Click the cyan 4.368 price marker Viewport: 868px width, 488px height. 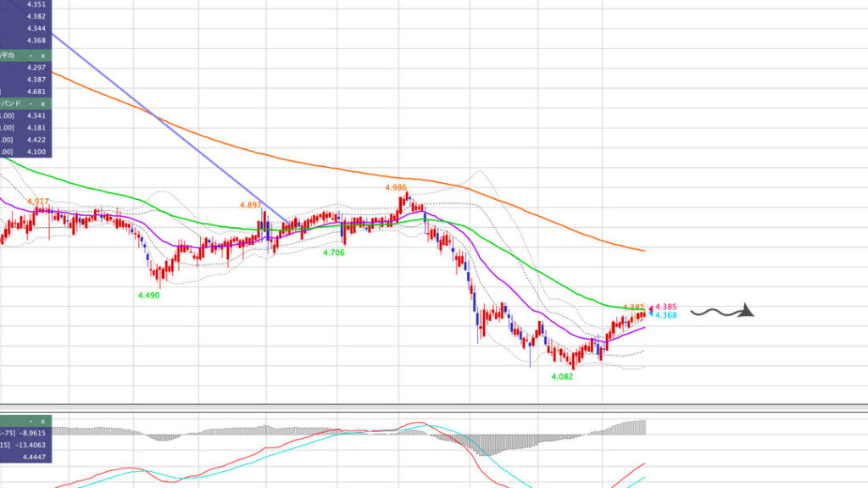click(x=665, y=315)
